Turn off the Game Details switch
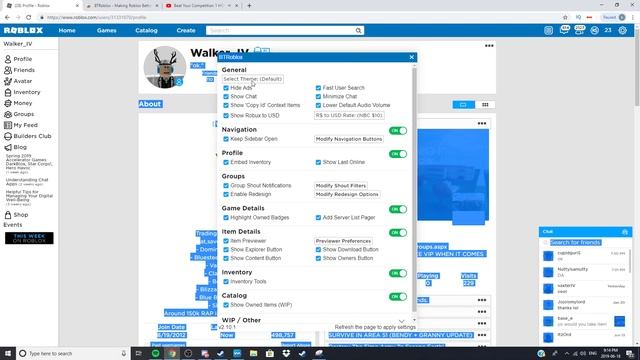 [x=398, y=209]
